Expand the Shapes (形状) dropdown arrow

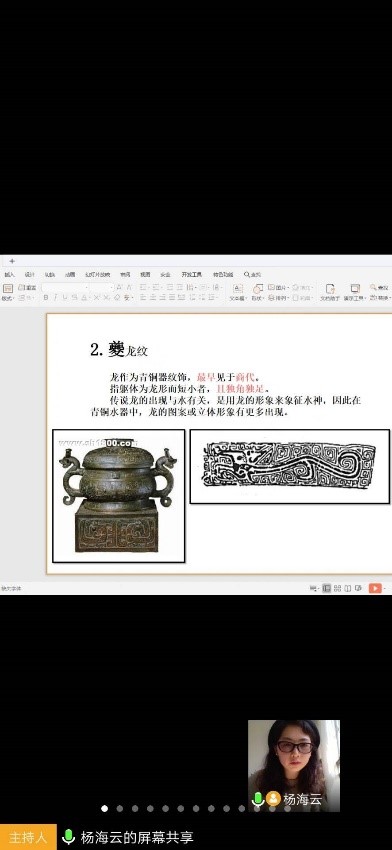[262, 298]
